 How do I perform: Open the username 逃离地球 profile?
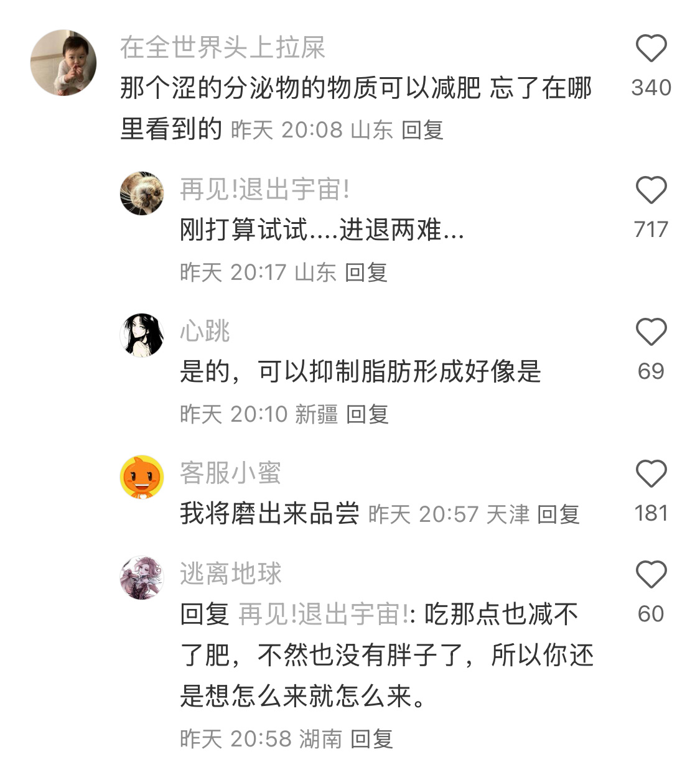tap(231, 574)
